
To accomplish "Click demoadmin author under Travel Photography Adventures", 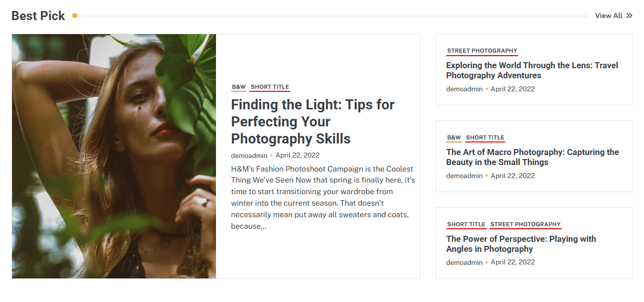I will pyautogui.click(x=464, y=89).
